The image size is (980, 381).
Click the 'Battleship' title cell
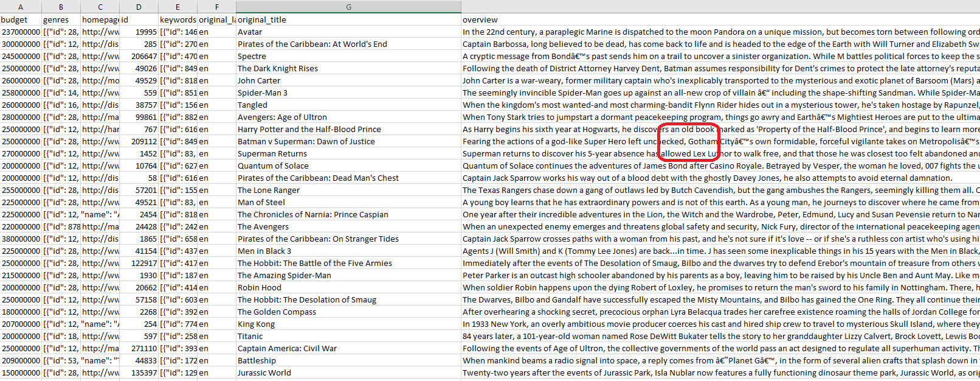coord(257,360)
